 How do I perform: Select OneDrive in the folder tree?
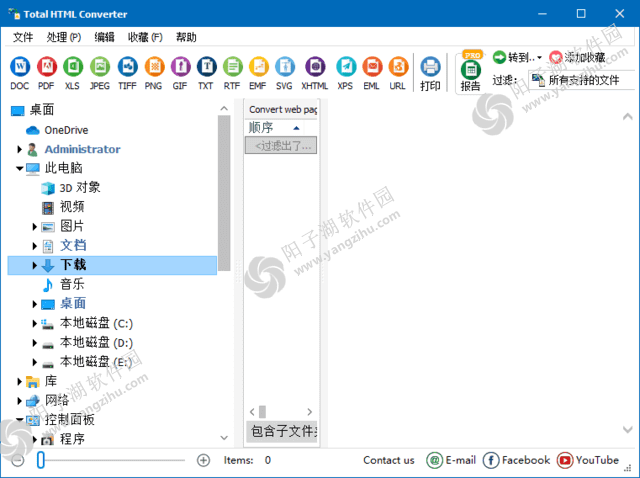pyautogui.click(x=57, y=130)
